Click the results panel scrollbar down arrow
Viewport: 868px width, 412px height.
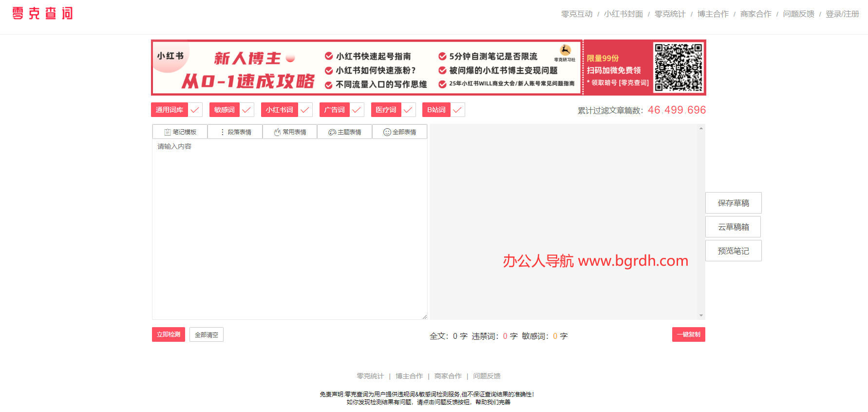point(701,315)
